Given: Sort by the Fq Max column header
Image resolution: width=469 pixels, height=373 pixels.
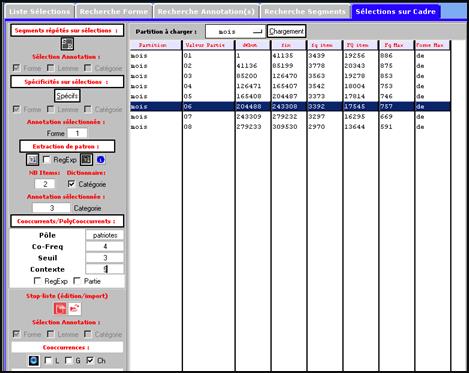Looking at the screenshot, I should click(x=396, y=45).
